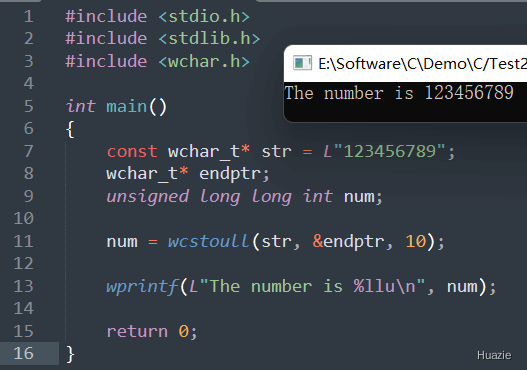The width and height of the screenshot is (527, 370).
Task: Click the Huazie watermark text
Action: point(494,355)
